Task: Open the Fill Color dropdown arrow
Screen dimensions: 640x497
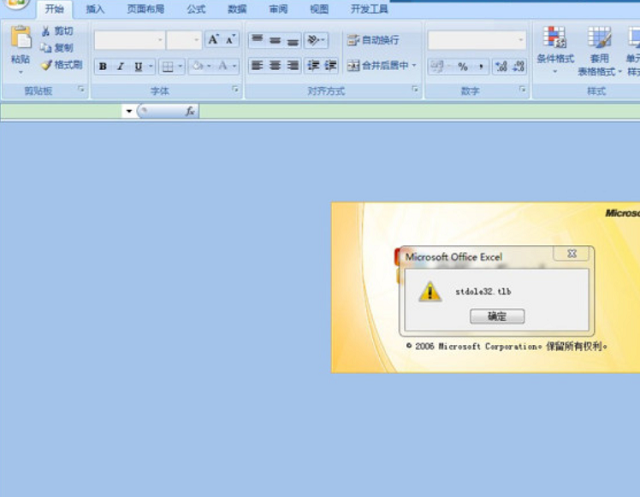Action: (209, 66)
